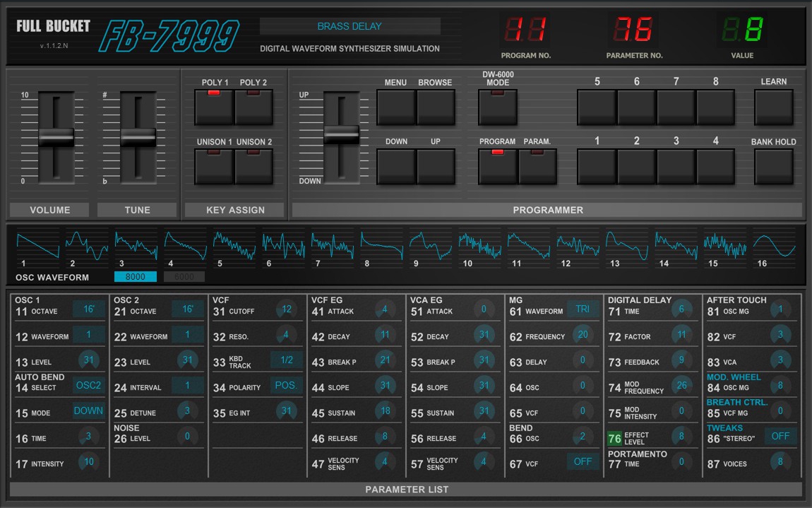Select waveform 5 in the waveform strip
Screen dimensions: 812x508
[234, 244]
